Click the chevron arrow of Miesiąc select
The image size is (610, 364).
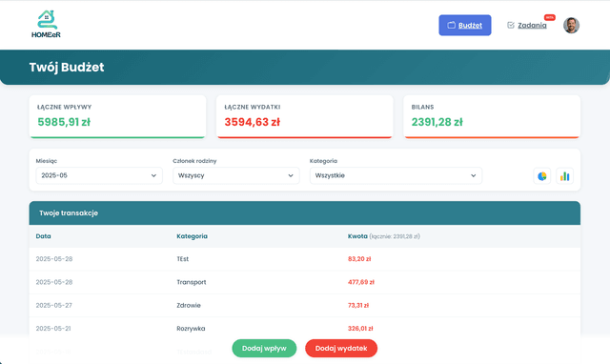(x=153, y=175)
